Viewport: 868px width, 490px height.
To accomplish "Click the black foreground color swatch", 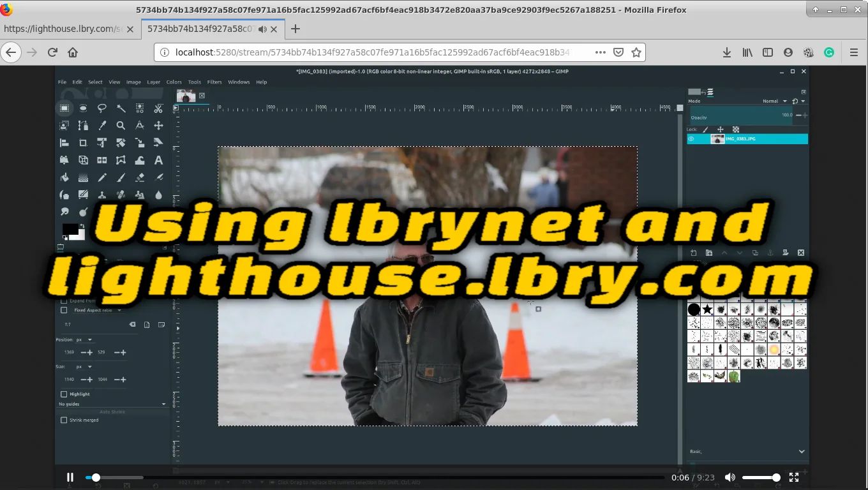I will coord(70,229).
